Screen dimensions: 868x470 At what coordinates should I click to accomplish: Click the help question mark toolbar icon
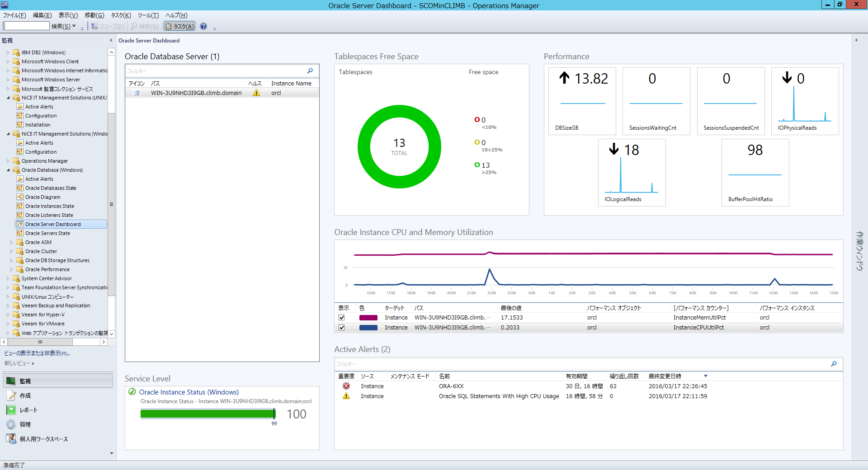click(203, 26)
